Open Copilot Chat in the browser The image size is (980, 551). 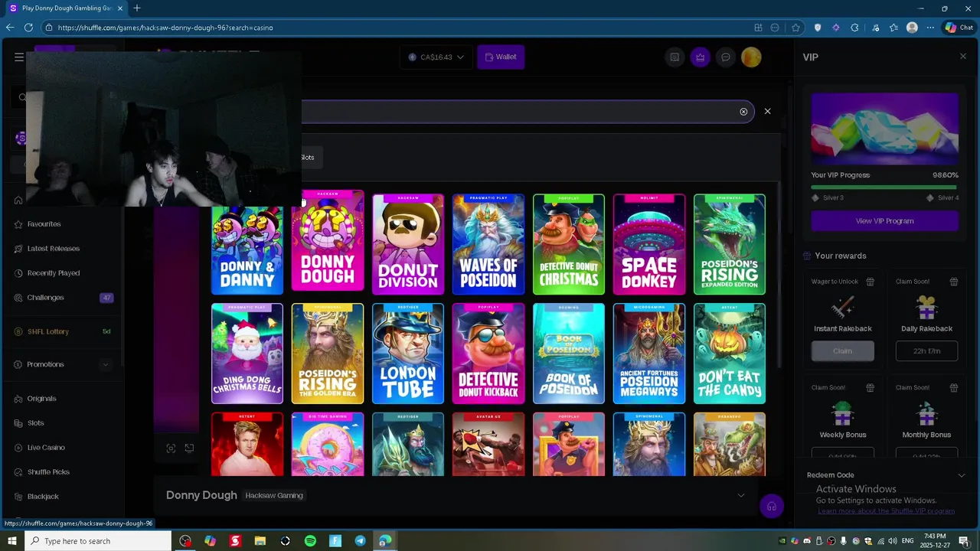pyautogui.click(x=959, y=28)
